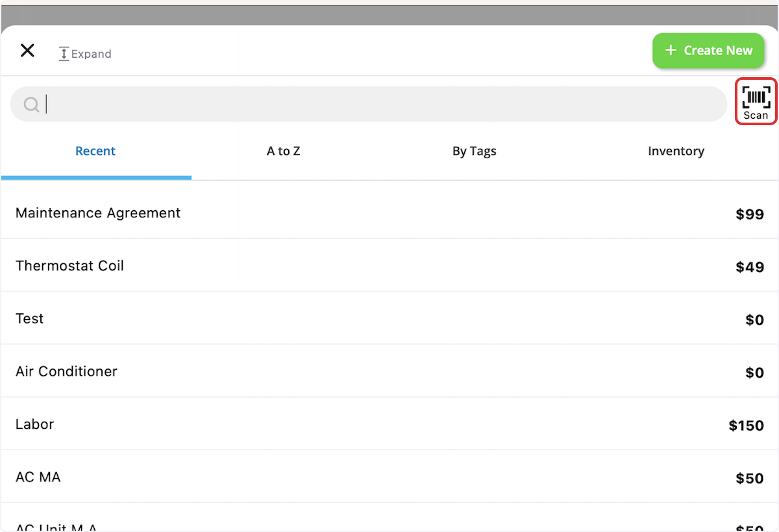Screen dimensions: 779x532
Task: Click the AC MA $50 price
Action: coord(750,479)
